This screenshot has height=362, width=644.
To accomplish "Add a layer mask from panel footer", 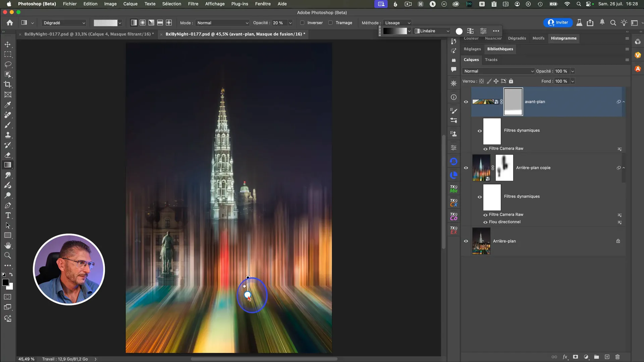I will [575, 357].
